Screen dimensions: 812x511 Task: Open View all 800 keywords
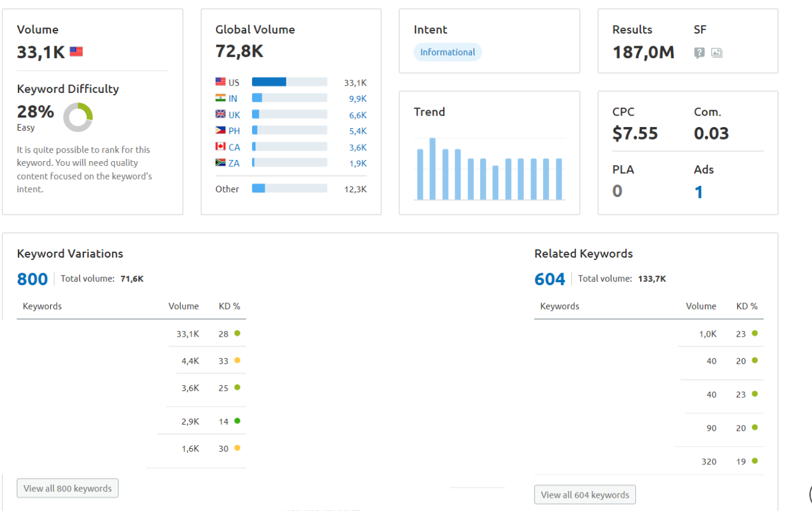pos(68,488)
